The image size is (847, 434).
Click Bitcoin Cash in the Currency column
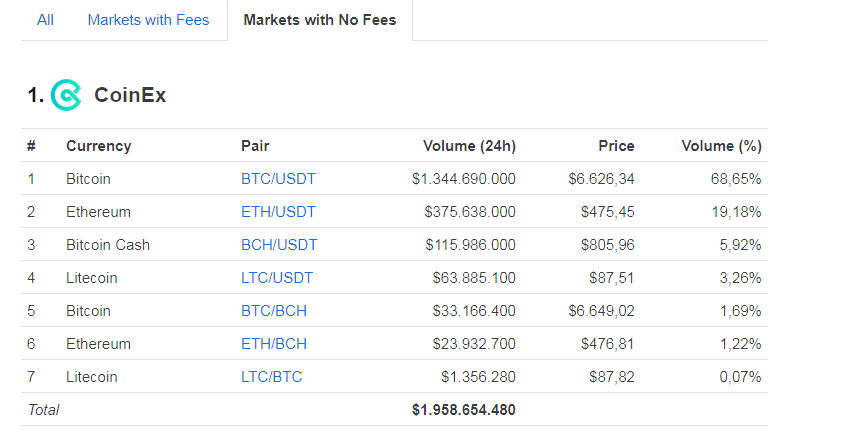pos(108,245)
